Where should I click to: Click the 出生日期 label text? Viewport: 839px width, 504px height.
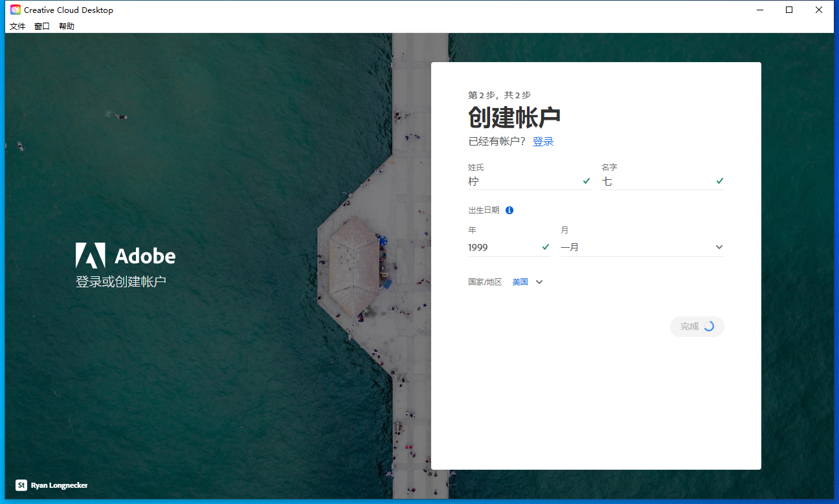[x=484, y=210]
